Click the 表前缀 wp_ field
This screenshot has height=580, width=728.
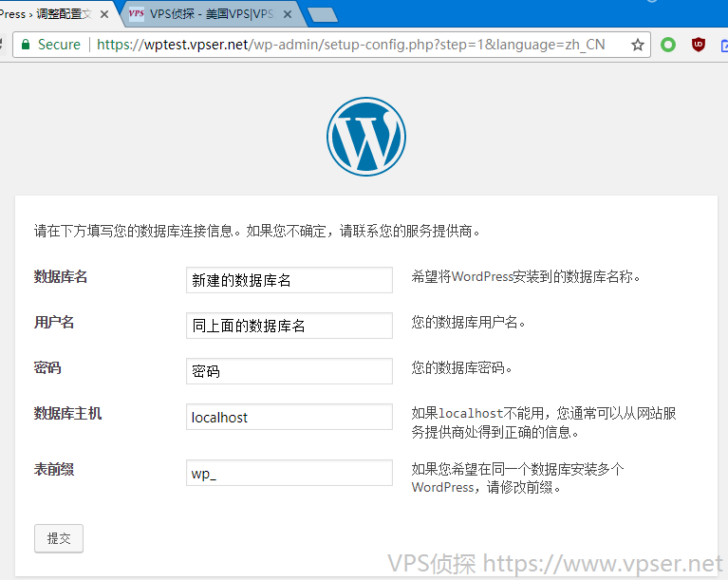coord(289,473)
